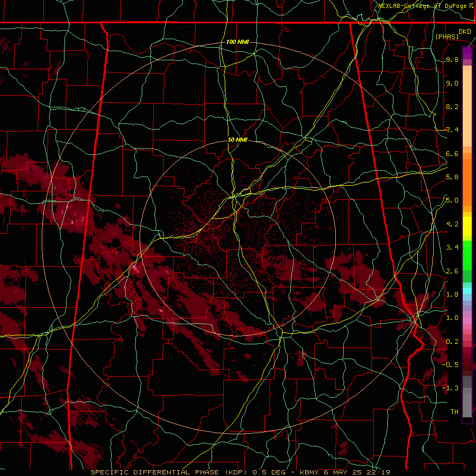The image size is (476, 476).
Task: Select the 1.0 legend label
Action: click(x=452, y=318)
